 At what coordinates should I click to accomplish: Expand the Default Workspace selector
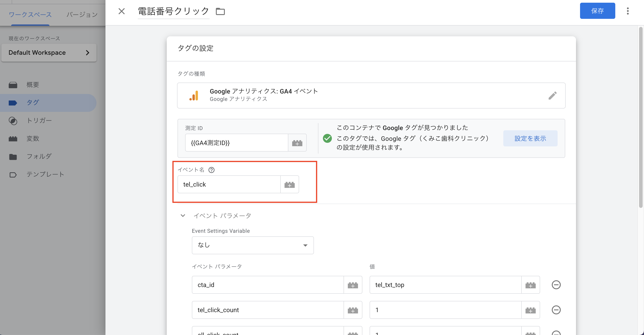pos(49,53)
